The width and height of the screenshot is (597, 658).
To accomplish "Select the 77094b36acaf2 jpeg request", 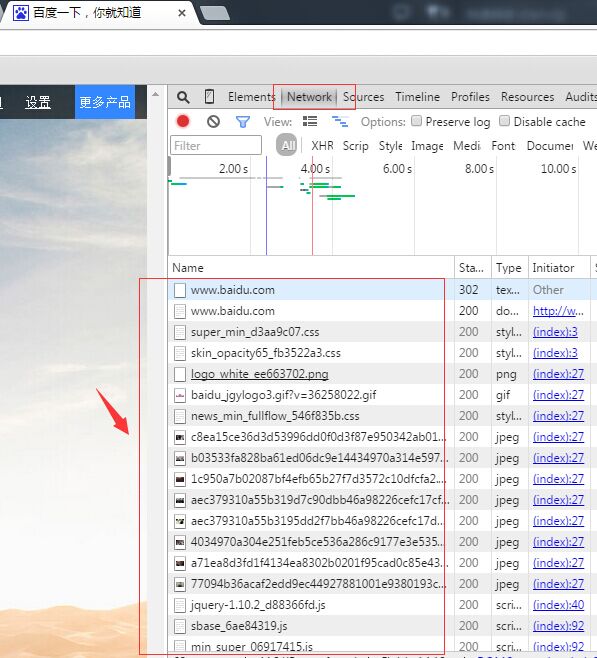I will (x=382, y=584).
